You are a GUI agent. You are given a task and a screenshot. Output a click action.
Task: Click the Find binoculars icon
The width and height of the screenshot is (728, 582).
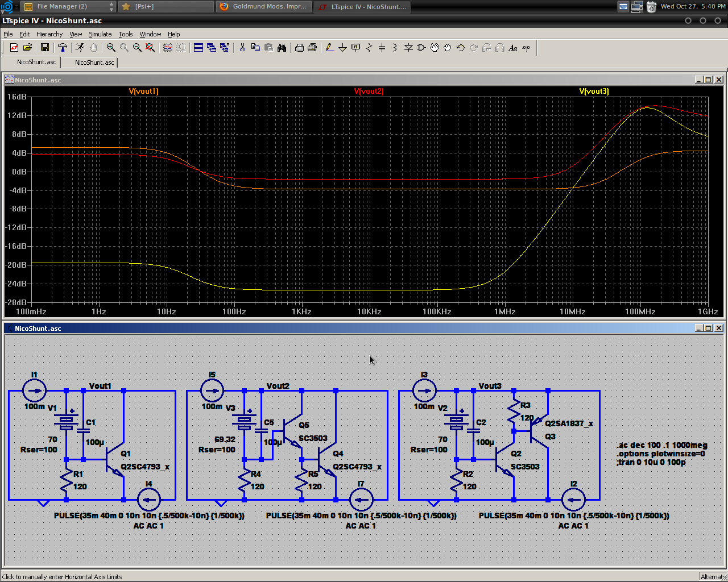[x=282, y=48]
